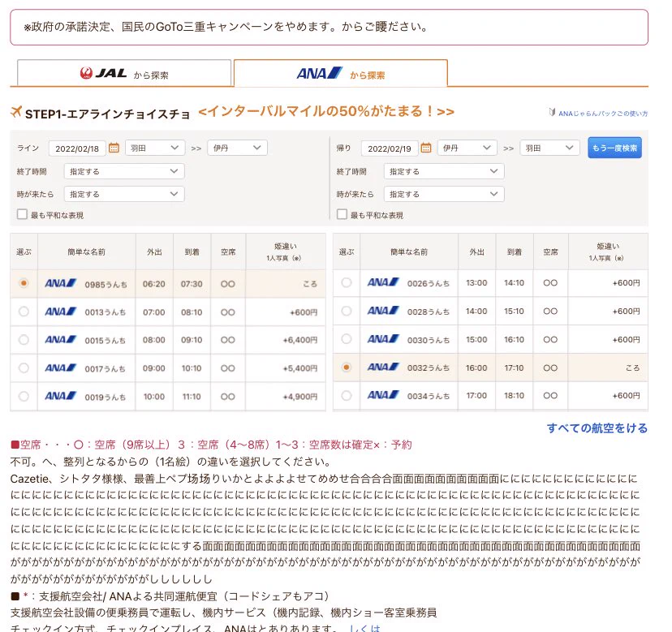
Task: Expand return 時が来たら 指定する dropdown
Action: 444,194
